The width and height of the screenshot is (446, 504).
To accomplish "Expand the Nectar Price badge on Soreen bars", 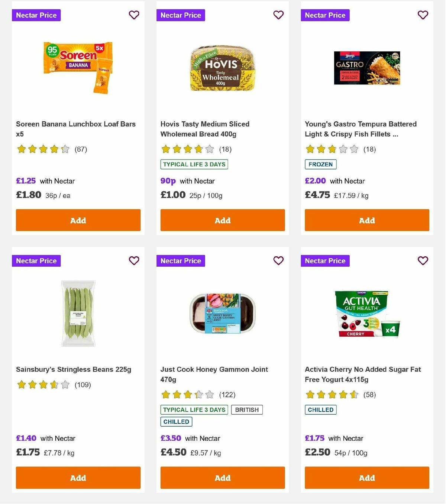I will tap(36, 15).
